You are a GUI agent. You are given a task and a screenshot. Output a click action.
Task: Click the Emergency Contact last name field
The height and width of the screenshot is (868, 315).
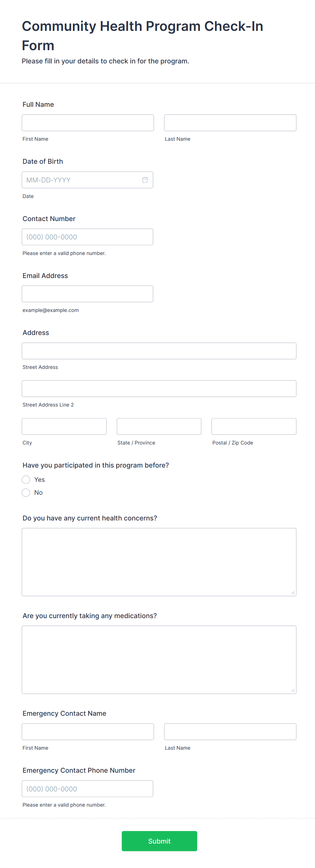(x=230, y=731)
